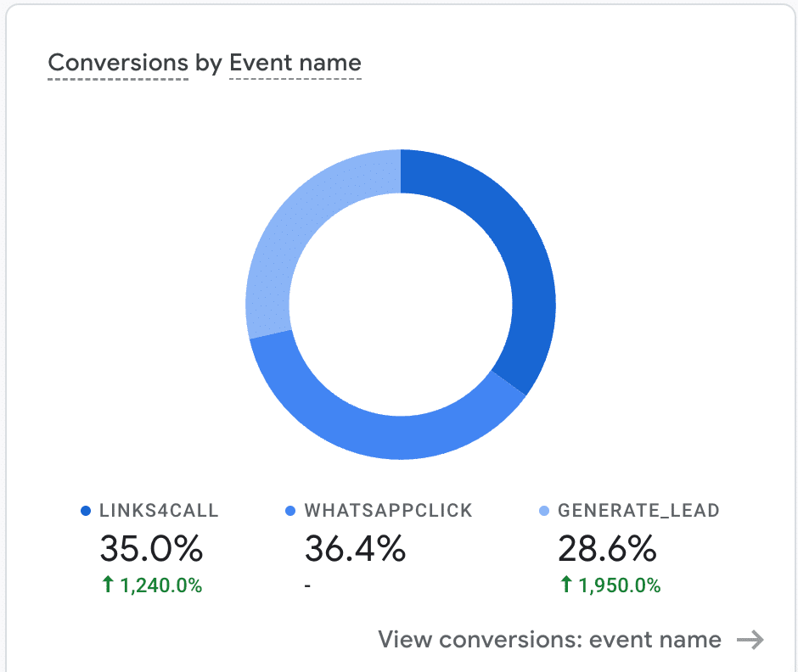
Task: Open View conversions: event name link
Action: (x=549, y=640)
